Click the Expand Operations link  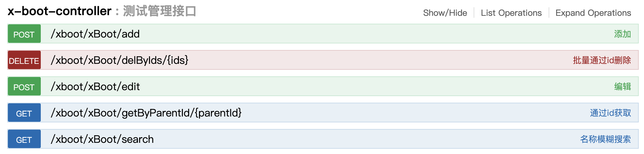coord(593,13)
